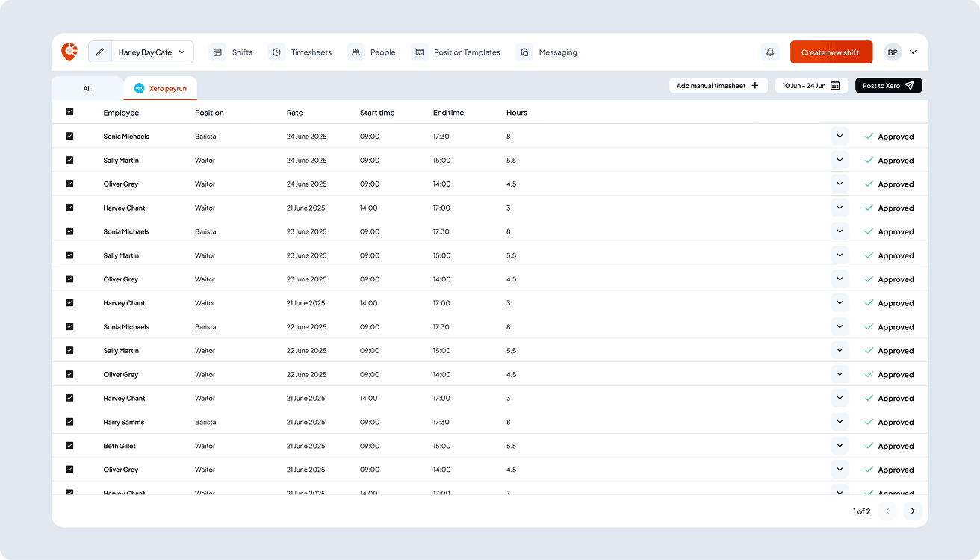Expand Oliver Grey's 24 June 2025 row chevron
The height and width of the screenshot is (560, 980).
point(840,184)
